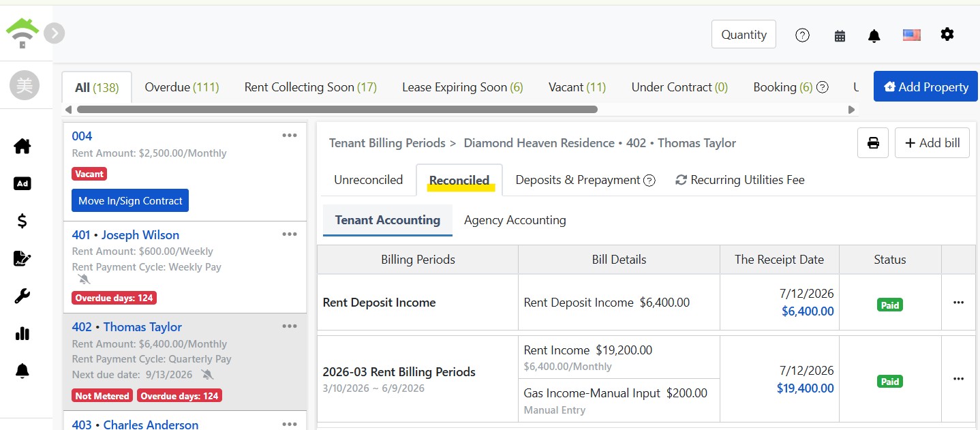Select the 2026-03 Rent Billing Periods cell
Viewport: 980px width, 430px height.
(418, 379)
